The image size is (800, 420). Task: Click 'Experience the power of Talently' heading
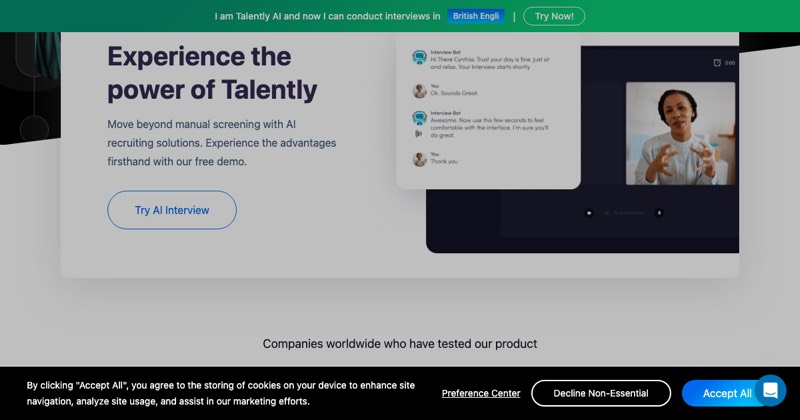click(212, 73)
